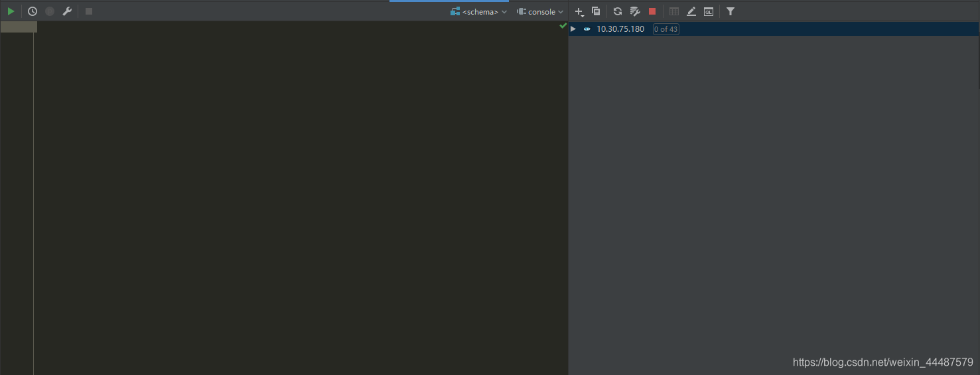Viewport: 980px width, 375px height.
Task: Open data source properties icon
Action: pyautogui.click(x=635, y=11)
